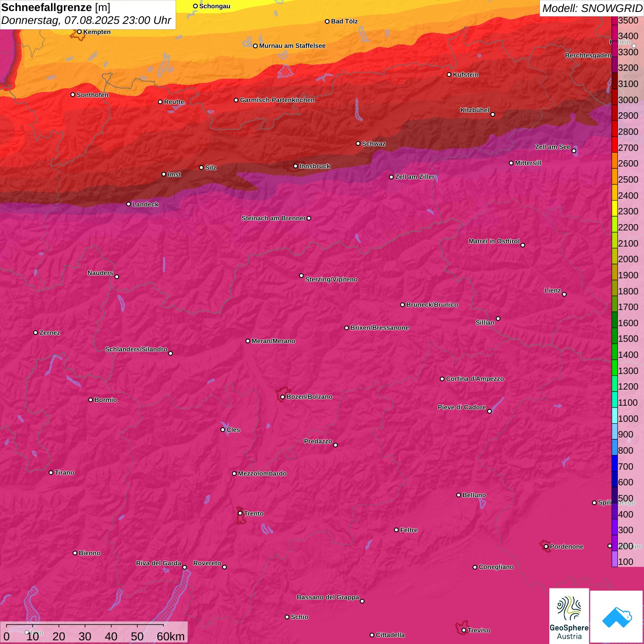Click the 'Cles' label

coord(233,430)
